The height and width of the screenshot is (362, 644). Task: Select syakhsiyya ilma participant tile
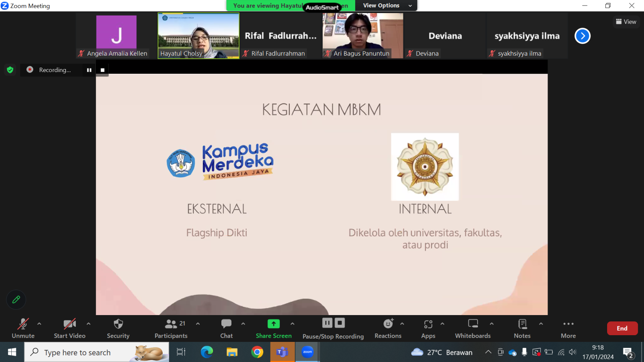(x=527, y=36)
